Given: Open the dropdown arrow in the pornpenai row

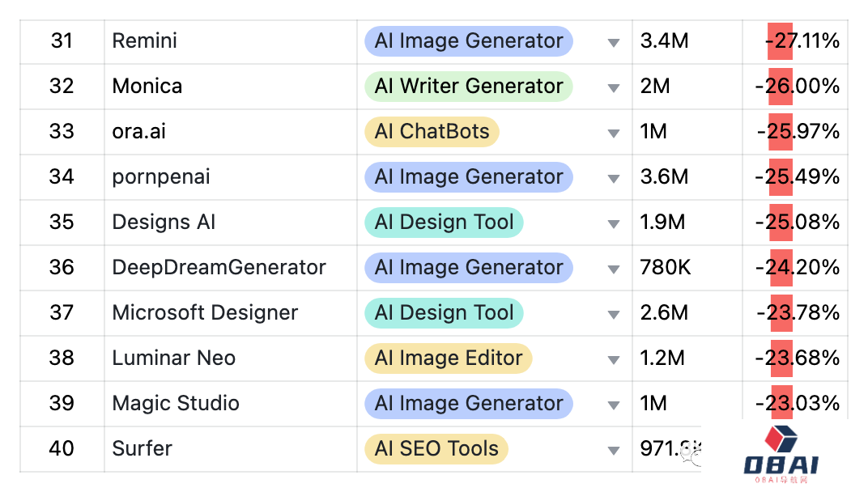Looking at the screenshot, I should (x=614, y=179).
